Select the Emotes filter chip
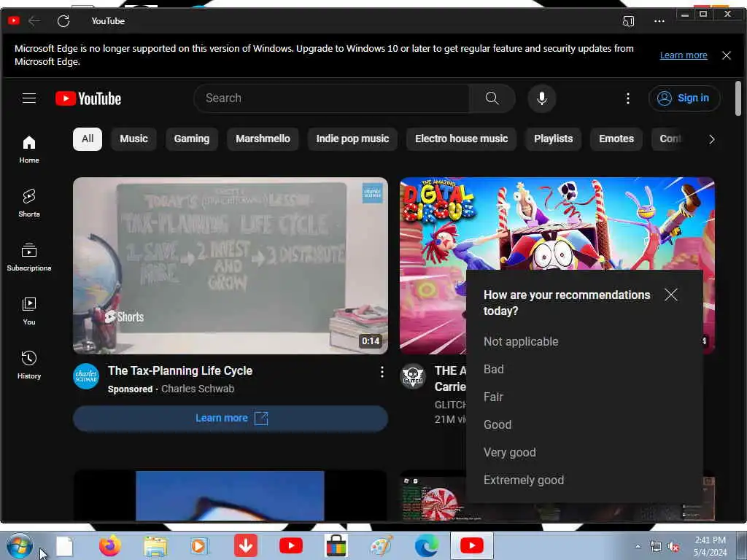Screen dimensions: 747x560 point(616,139)
